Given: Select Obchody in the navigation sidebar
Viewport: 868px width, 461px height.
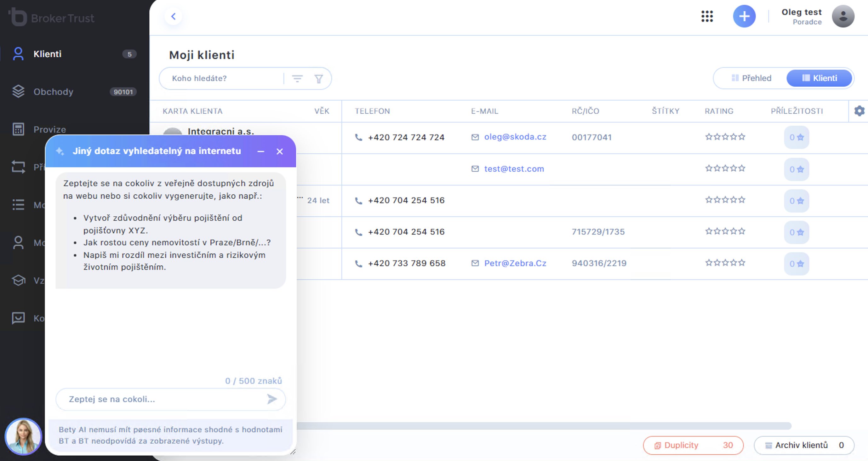Looking at the screenshot, I should pyautogui.click(x=53, y=92).
